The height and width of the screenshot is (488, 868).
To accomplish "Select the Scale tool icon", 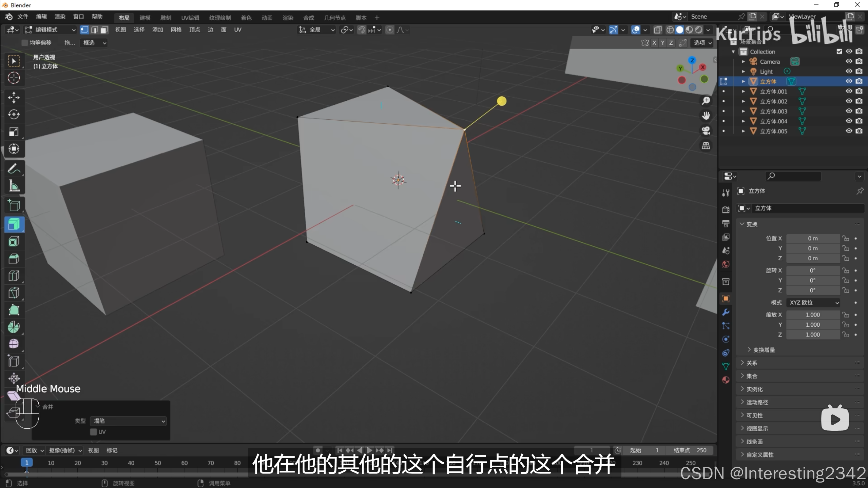I will point(14,132).
